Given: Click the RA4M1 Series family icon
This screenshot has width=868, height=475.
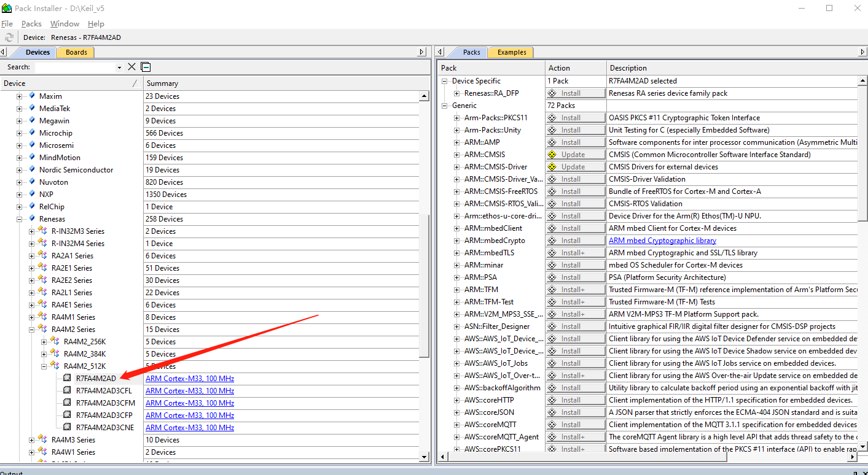Looking at the screenshot, I should pos(43,317).
